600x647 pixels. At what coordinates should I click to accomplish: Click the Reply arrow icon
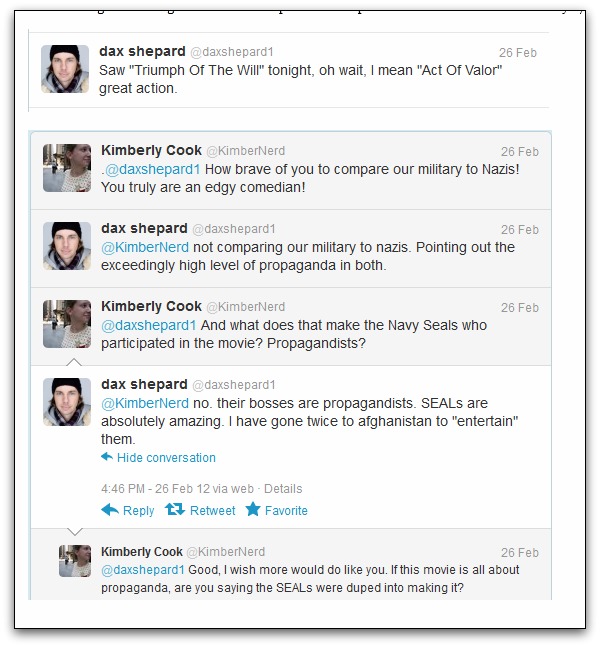pyautogui.click(x=110, y=510)
